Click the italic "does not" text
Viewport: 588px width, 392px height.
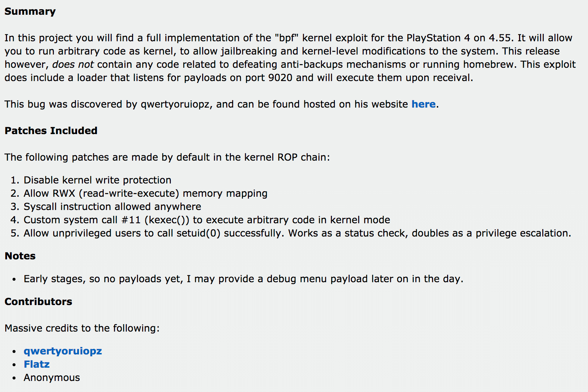[x=73, y=64]
